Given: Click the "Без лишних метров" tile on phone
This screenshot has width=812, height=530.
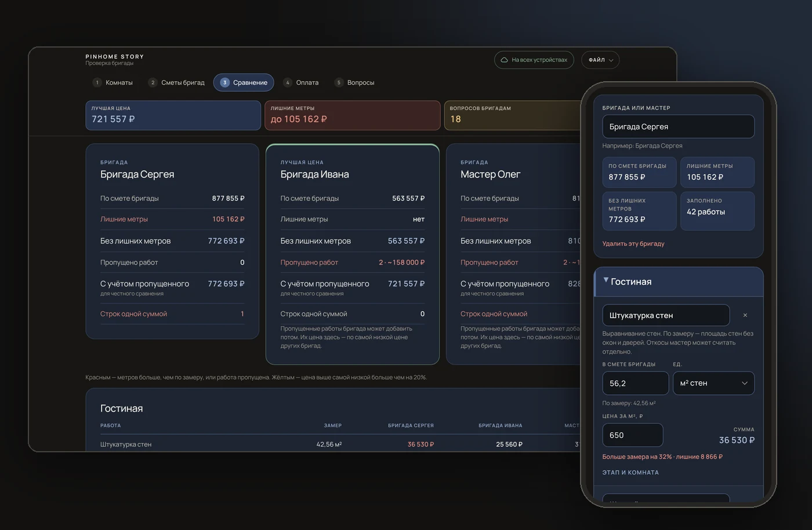Looking at the screenshot, I should (x=639, y=211).
